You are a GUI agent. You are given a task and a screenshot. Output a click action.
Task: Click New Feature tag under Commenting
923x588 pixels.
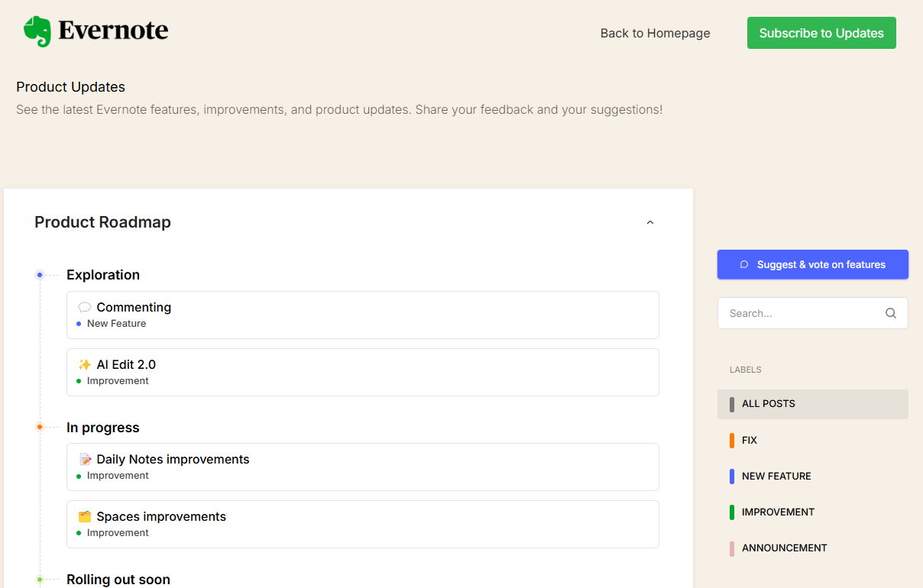click(116, 324)
